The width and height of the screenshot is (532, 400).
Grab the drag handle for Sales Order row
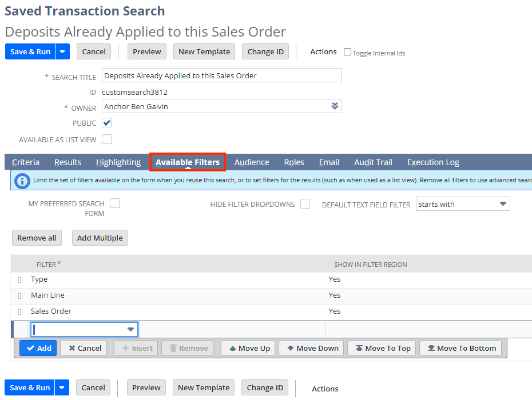[19, 311]
